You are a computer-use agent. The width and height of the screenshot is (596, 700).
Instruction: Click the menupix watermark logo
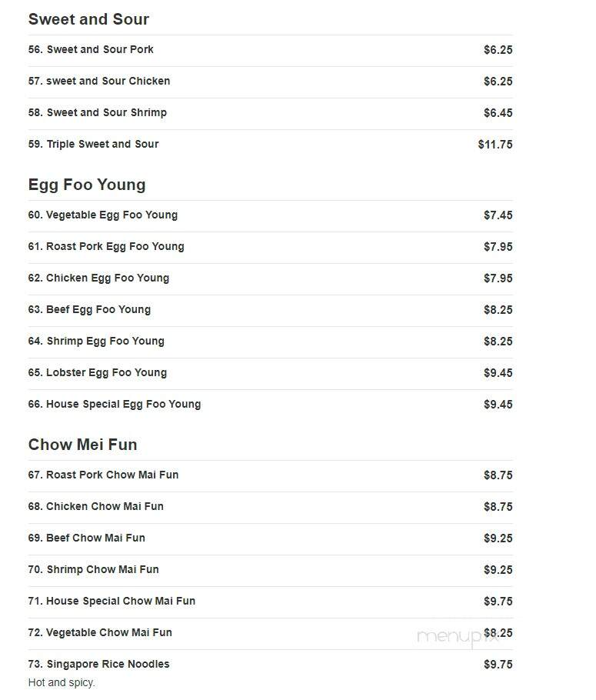tap(457, 637)
